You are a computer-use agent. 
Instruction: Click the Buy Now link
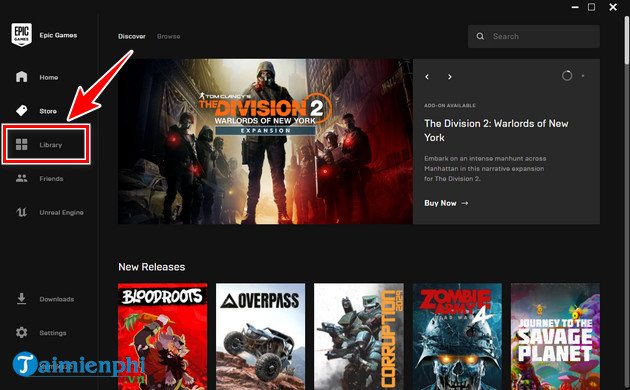(x=446, y=203)
